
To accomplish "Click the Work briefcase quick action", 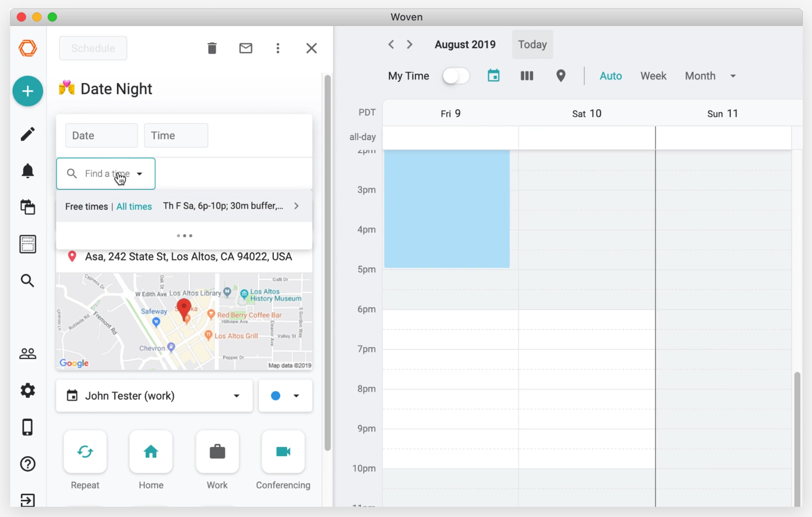I will (217, 452).
